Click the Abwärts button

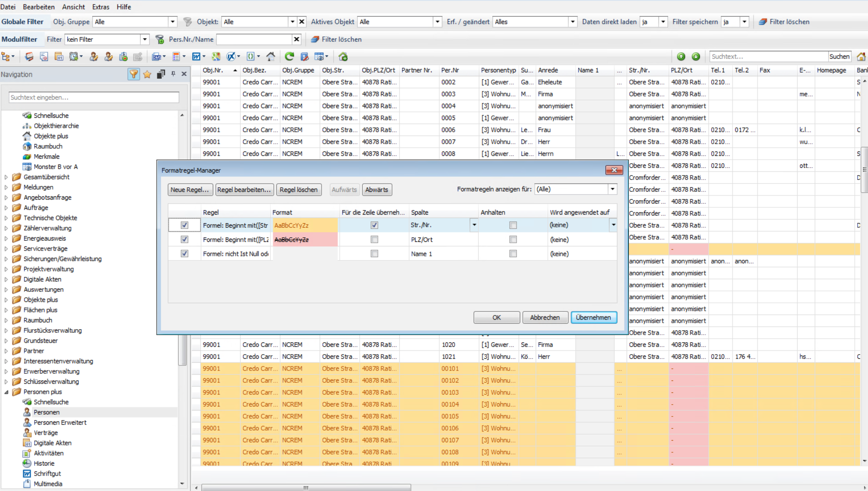tap(376, 190)
